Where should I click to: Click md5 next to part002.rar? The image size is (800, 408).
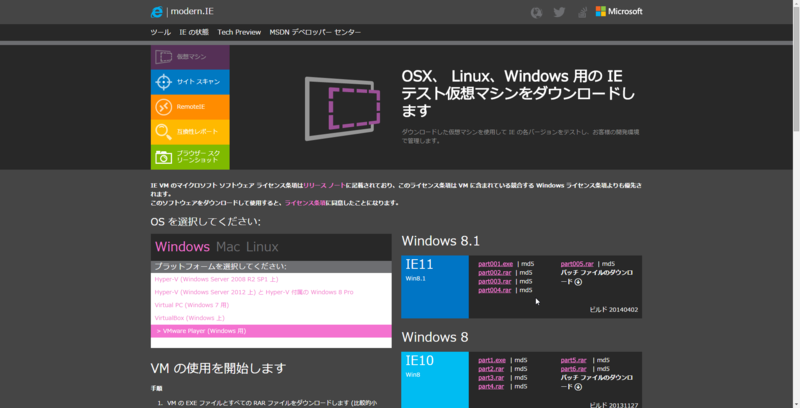click(526, 272)
